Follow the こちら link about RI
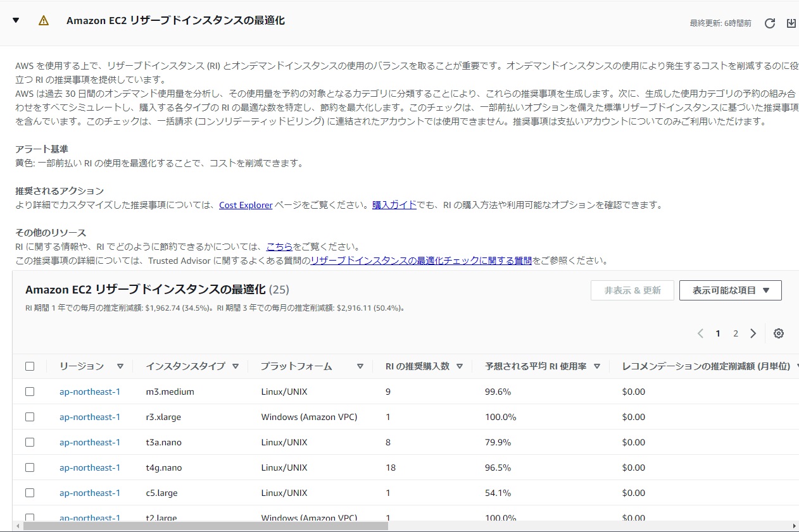 click(x=279, y=247)
